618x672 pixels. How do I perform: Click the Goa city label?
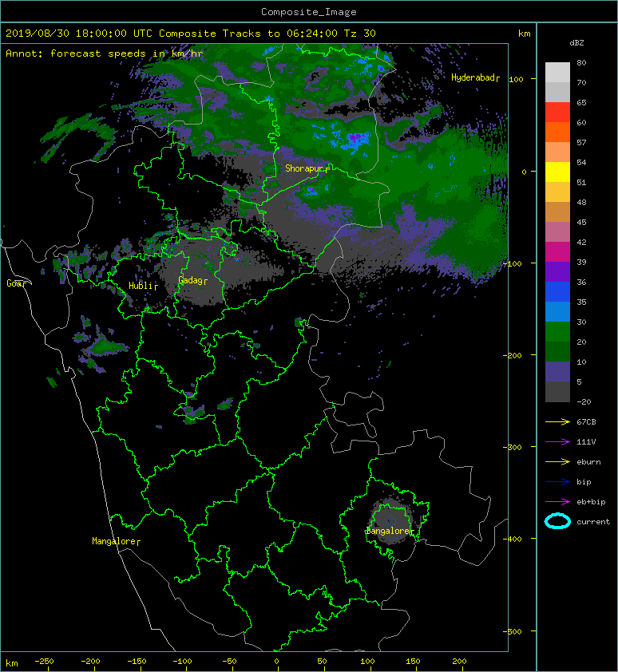15,283
